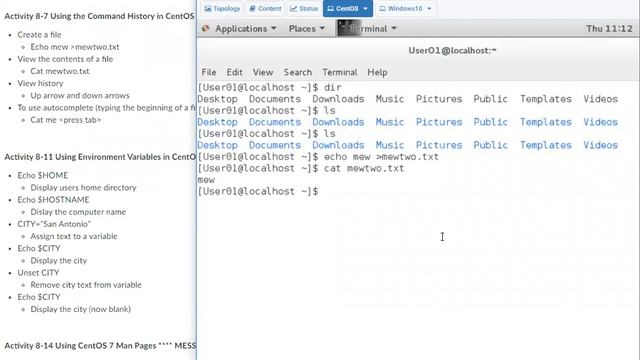
Task: Click 'Echo $HOME' bullet
Action: [42, 176]
